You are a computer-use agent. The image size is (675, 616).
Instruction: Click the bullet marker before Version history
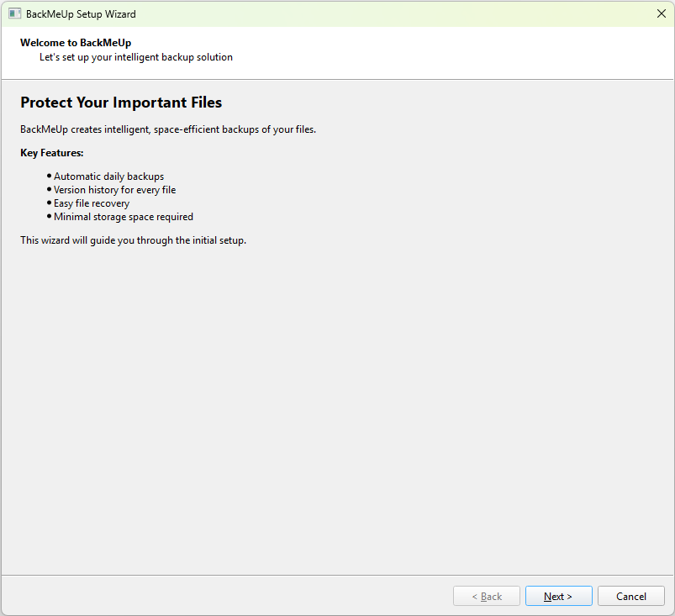pos(48,189)
